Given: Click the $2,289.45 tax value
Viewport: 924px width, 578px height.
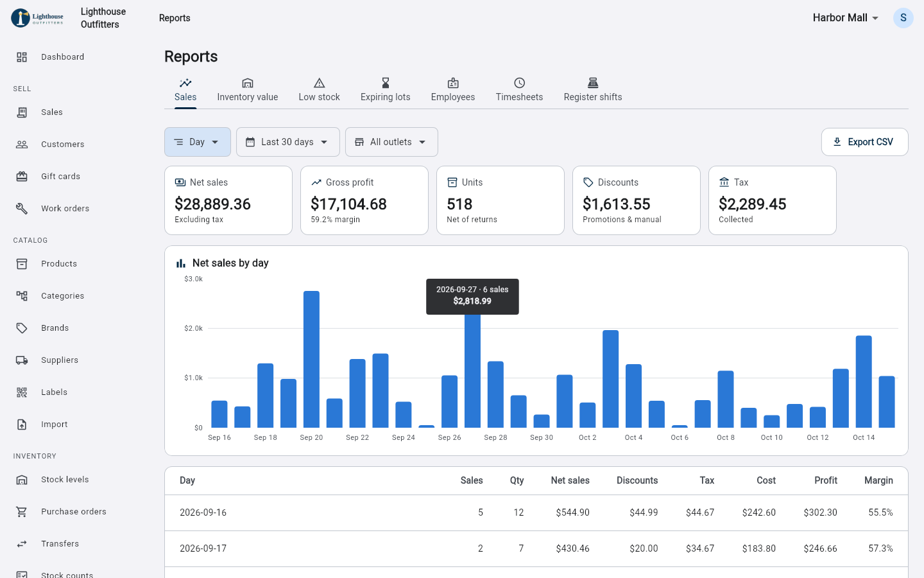Looking at the screenshot, I should (x=752, y=204).
